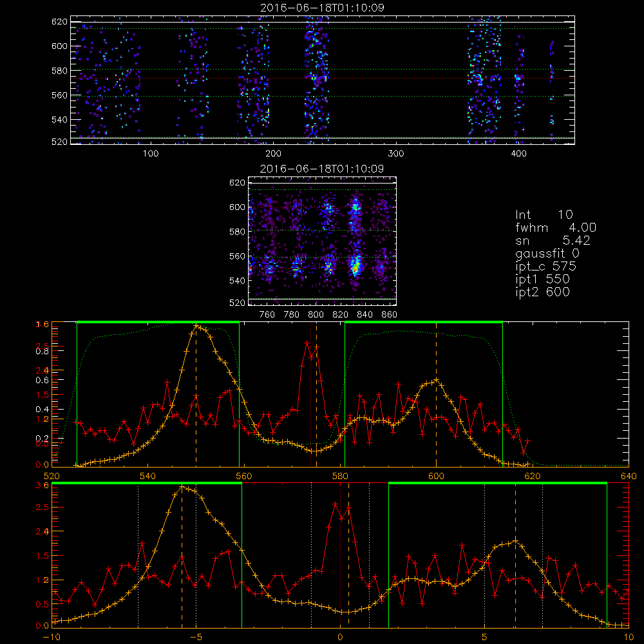Click the brightest emission spot in the zoomed image
Image resolution: width=644 pixels, height=644 pixels.
pyautogui.click(x=355, y=268)
